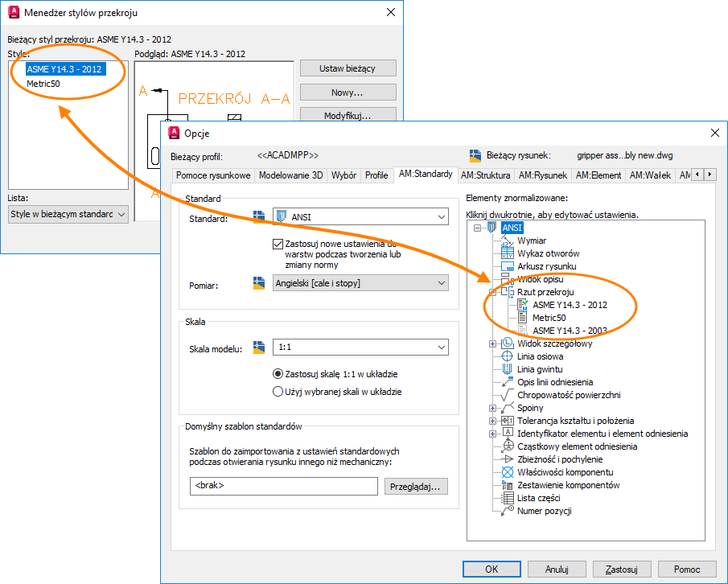Click the Lista części parts list icon
Screen dimensions: 728x584
pos(508,498)
